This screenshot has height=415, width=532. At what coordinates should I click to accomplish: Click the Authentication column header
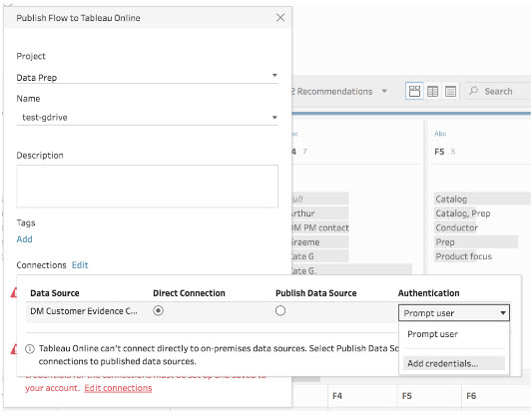(x=428, y=293)
